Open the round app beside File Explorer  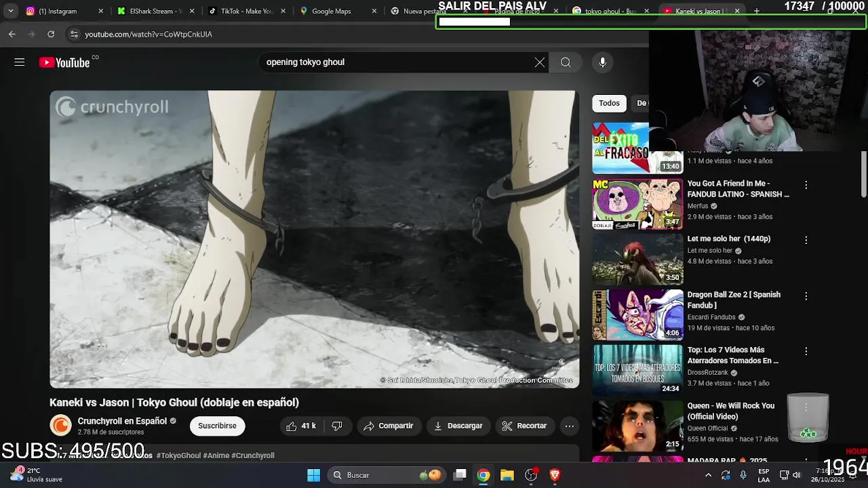531,475
